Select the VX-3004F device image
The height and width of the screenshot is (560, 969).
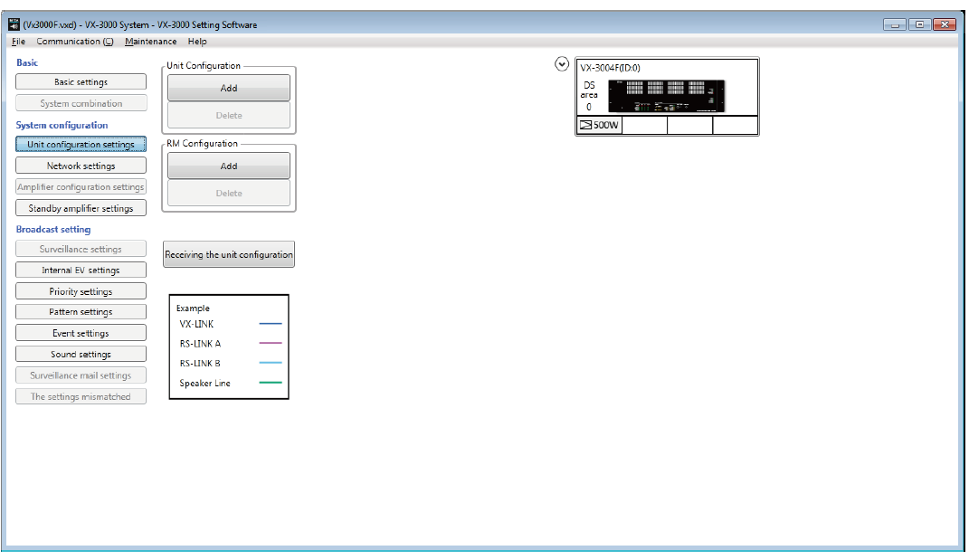[x=666, y=96]
